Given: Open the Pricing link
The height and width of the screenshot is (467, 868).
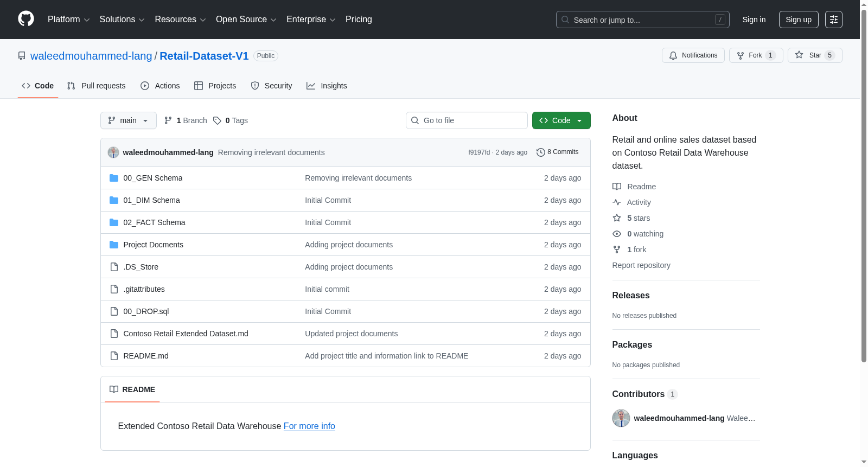Looking at the screenshot, I should click(x=359, y=20).
